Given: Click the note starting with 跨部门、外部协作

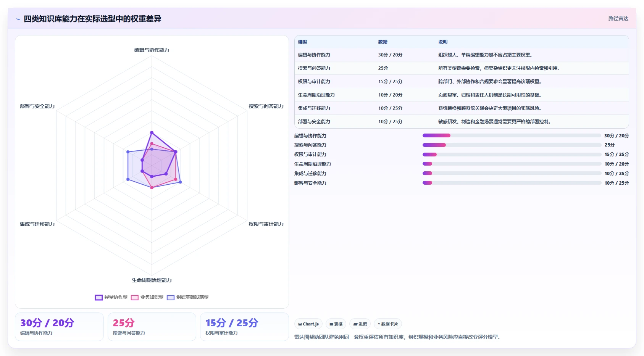Looking at the screenshot, I should 490,82.
